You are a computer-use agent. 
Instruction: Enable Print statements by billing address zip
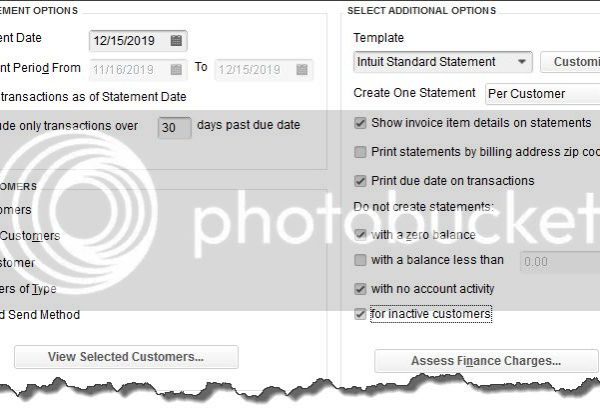point(360,152)
